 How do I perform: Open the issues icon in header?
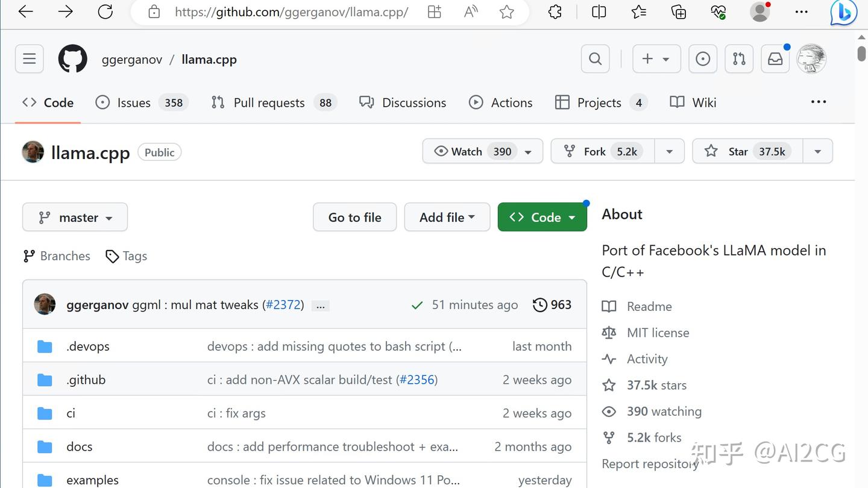[702, 59]
